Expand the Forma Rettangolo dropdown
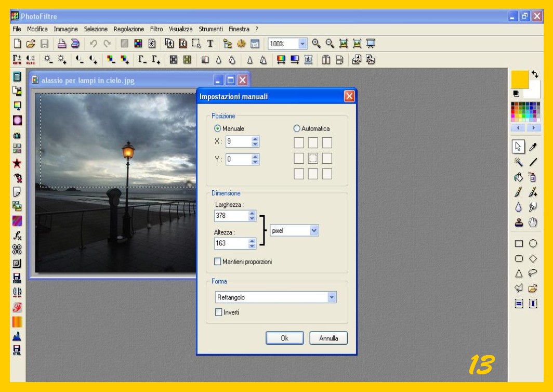This screenshot has width=553, height=392. point(332,297)
